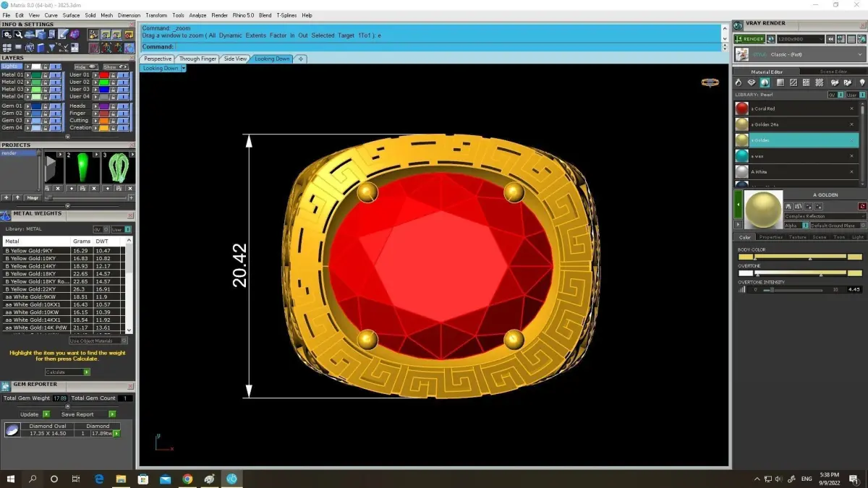Click the Metal 03 layer color swatch
Image resolution: width=868 pixels, height=488 pixels.
click(x=36, y=89)
